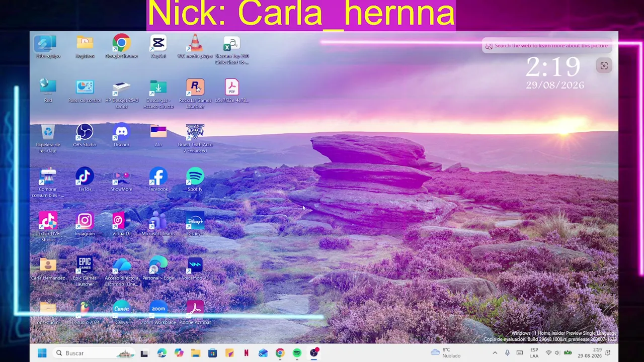Viewport: 644px width, 362px height.
Task: Open File Explorer from the taskbar
Action: 196,353
